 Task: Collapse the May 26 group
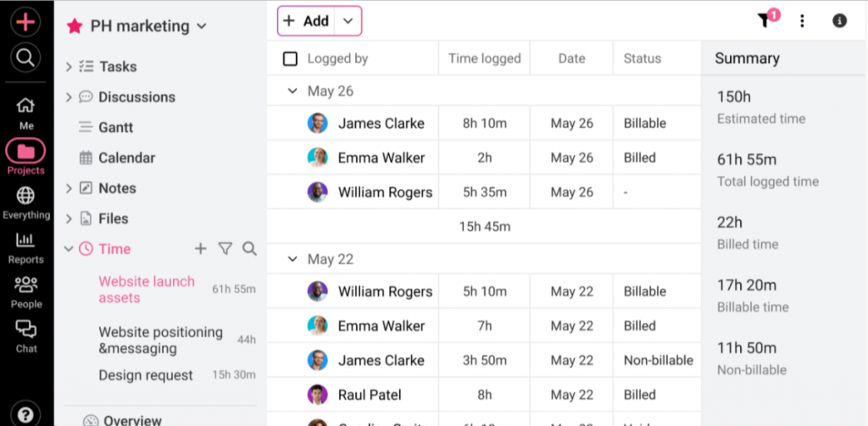[292, 91]
